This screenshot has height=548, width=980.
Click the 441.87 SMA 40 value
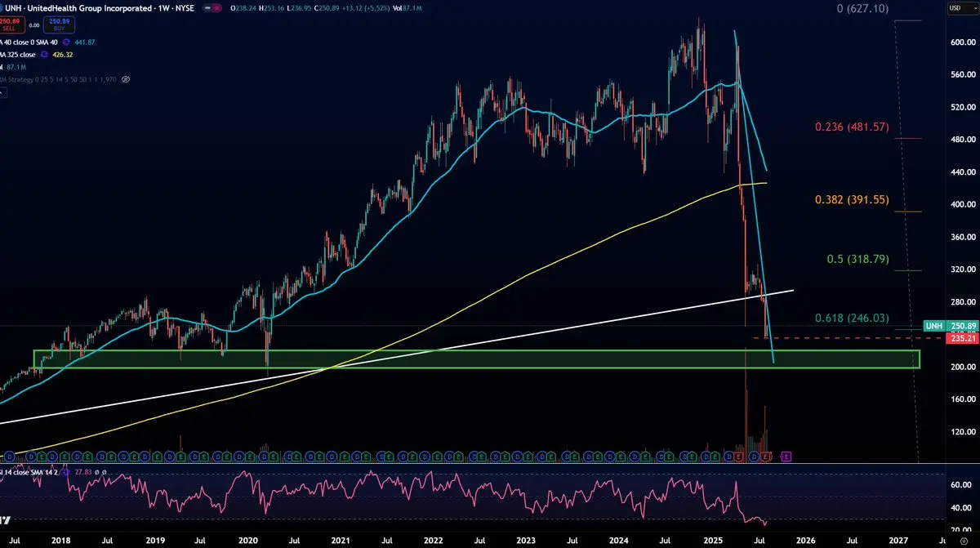tap(84, 42)
